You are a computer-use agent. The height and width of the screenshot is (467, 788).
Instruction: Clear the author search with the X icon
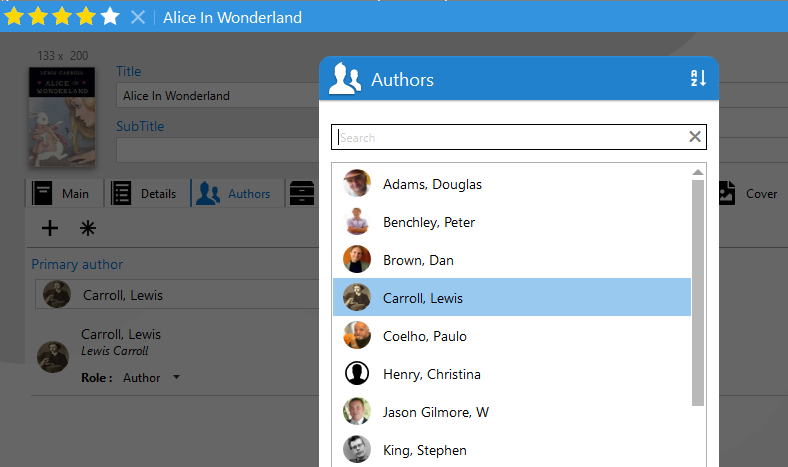click(695, 137)
